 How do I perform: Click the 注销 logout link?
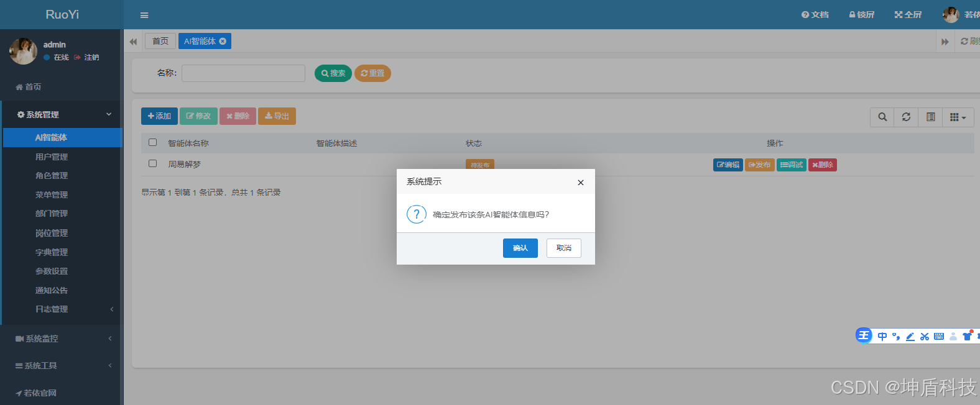click(86, 57)
